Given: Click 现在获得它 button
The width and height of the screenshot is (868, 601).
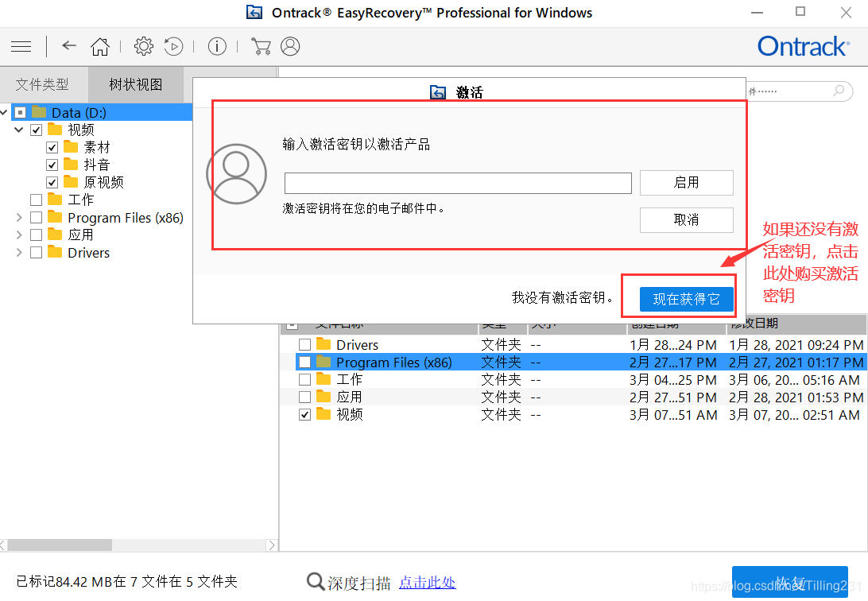Looking at the screenshot, I should click(687, 300).
